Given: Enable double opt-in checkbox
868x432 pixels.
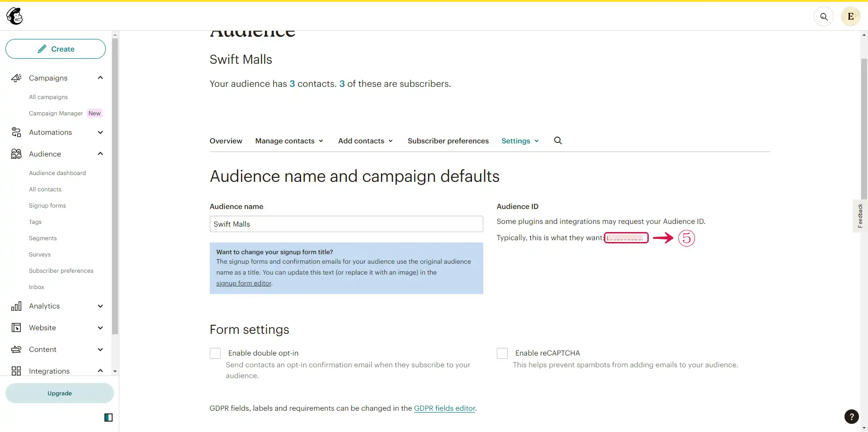Looking at the screenshot, I should 215,353.
